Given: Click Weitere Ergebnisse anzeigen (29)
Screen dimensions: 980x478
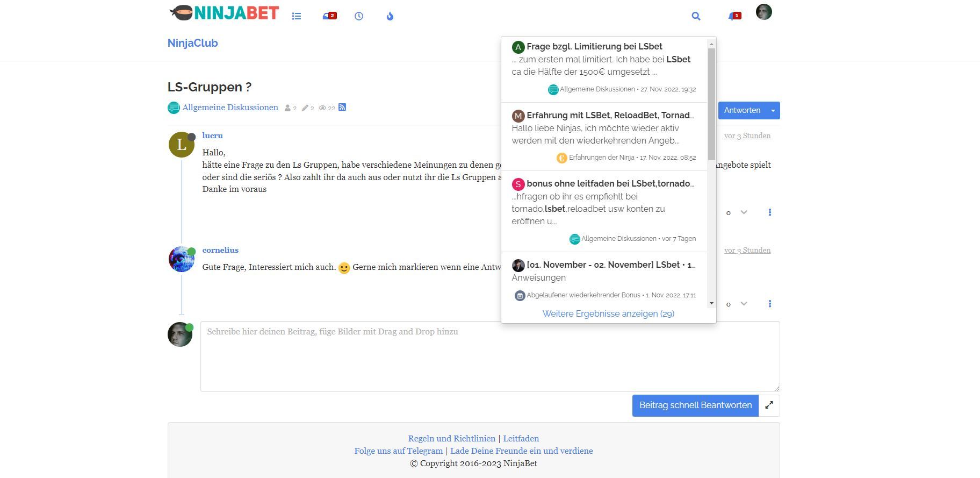Looking at the screenshot, I should point(608,313).
